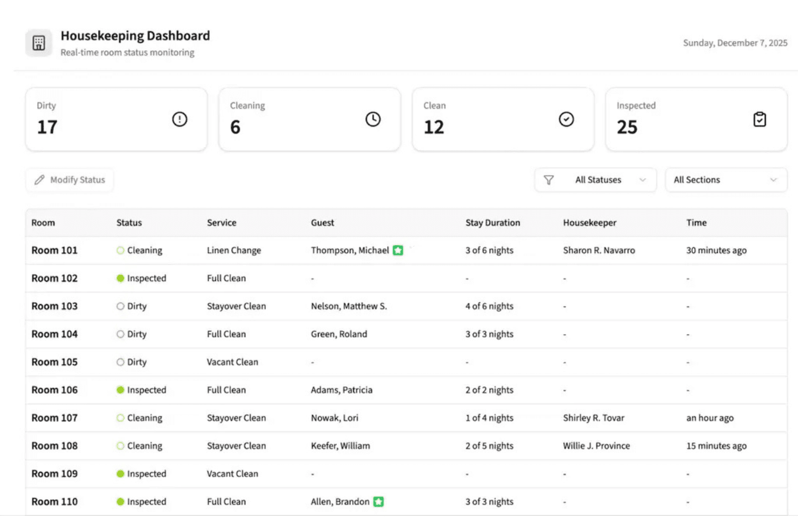Click Vacant Clean service for Room 105
798x532 pixels.
[232, 362]
